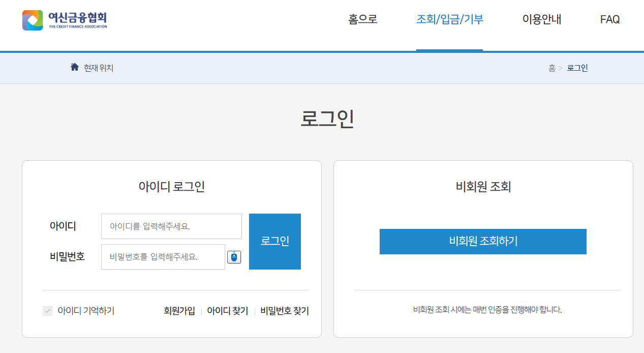The image size is (644, 353).
Task: Go to 홈으로 menu
Action: (363, 20)
